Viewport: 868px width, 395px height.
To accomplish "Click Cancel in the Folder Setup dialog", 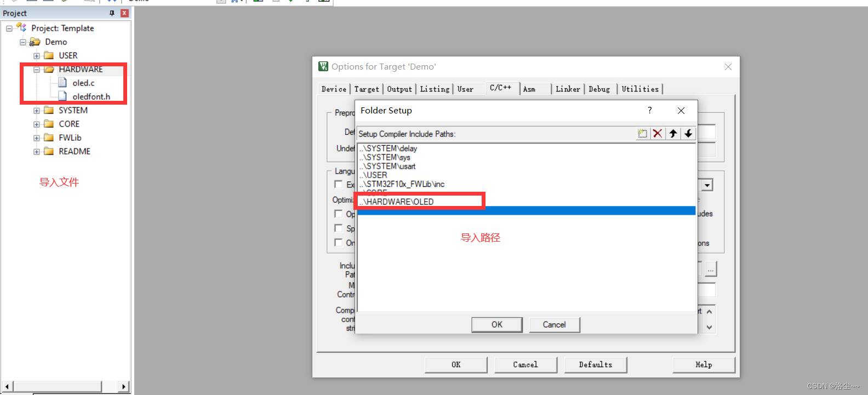I will pos(555,325).
